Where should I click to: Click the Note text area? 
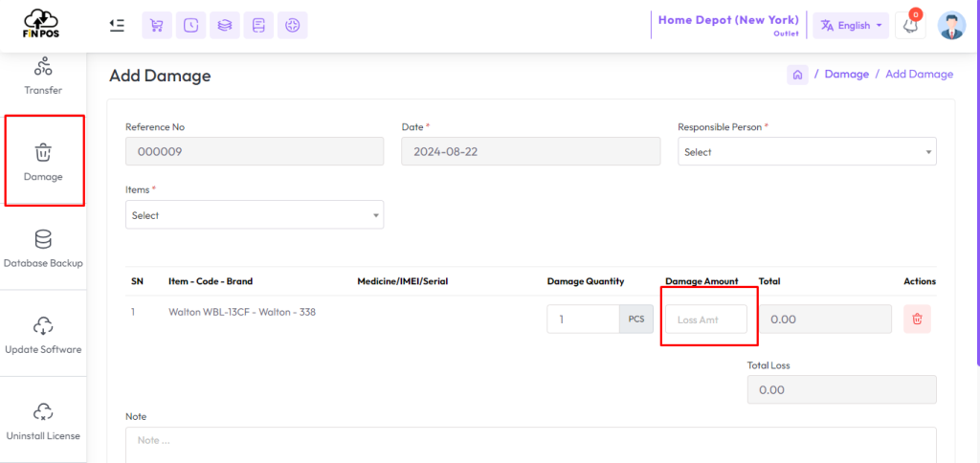[530, 445]
